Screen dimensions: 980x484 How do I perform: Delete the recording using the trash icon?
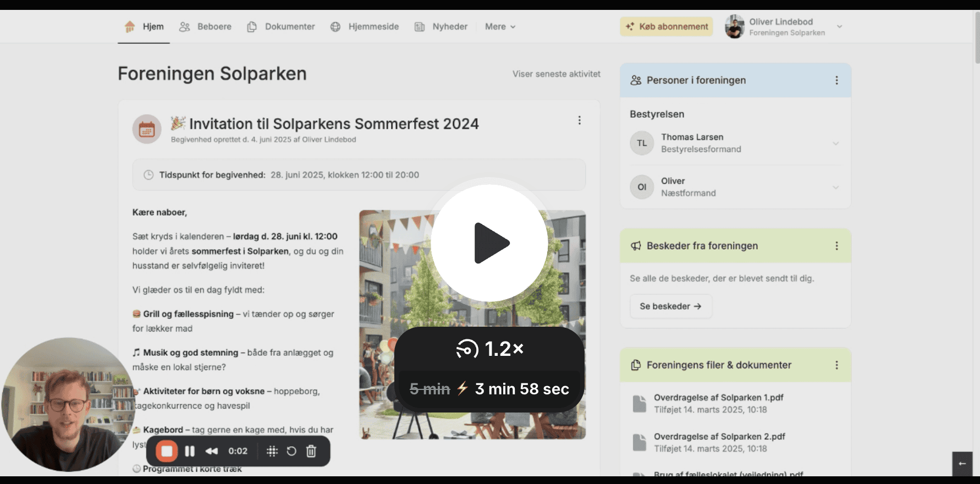coord(311,452)
